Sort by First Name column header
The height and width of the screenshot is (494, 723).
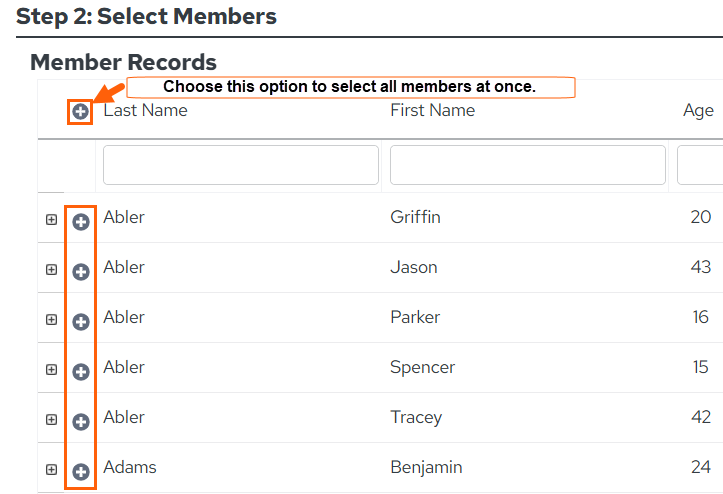[433, 110]
